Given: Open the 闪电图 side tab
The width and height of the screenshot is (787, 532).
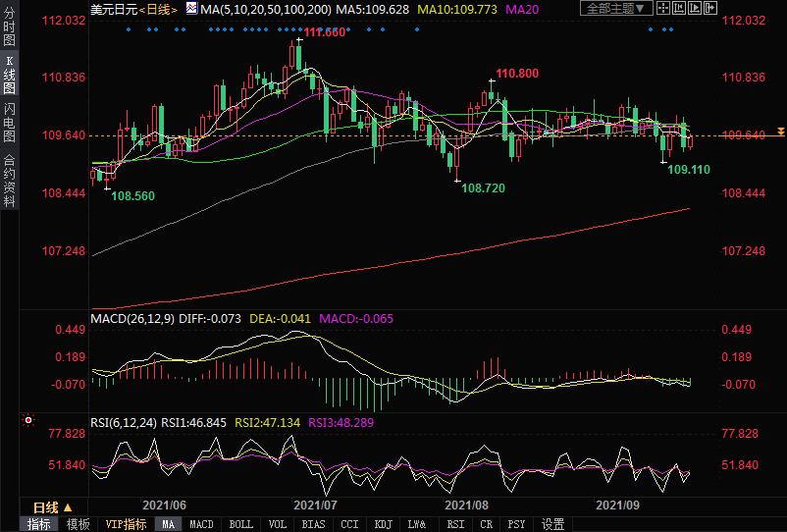Looking at the screenshot, I should click(x=9, y=123).
